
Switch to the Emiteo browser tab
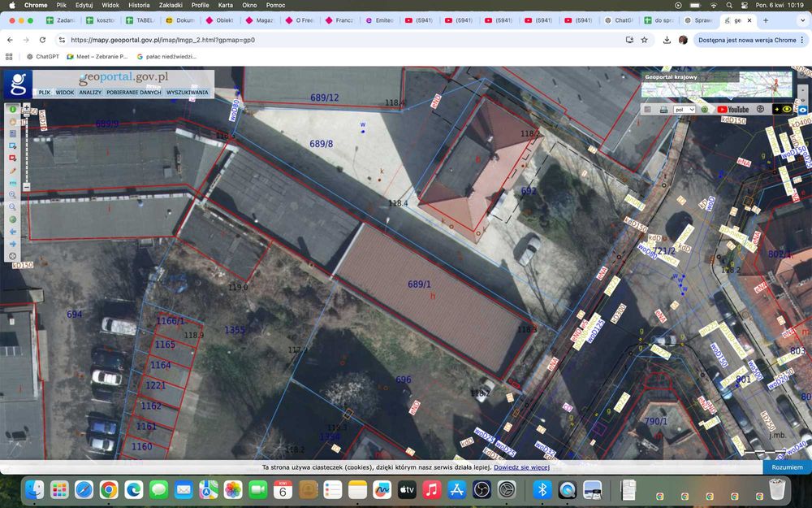[x=379, y=20]
